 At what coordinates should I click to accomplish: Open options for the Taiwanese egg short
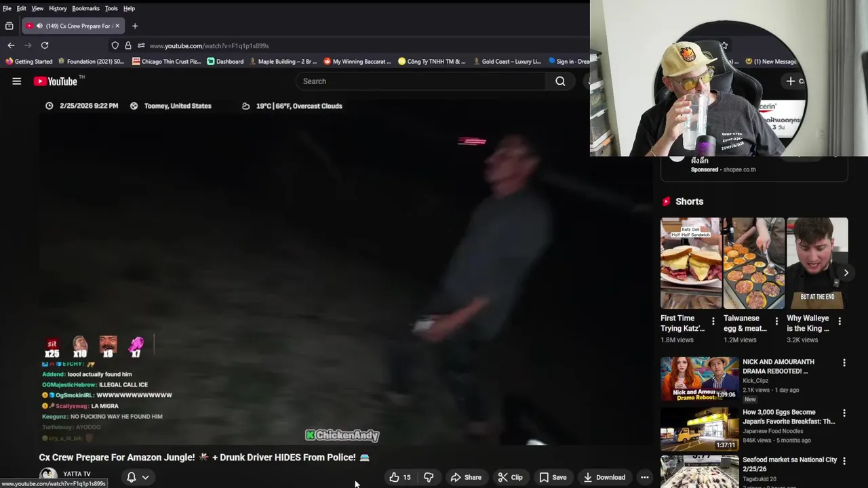click(776, 321)
